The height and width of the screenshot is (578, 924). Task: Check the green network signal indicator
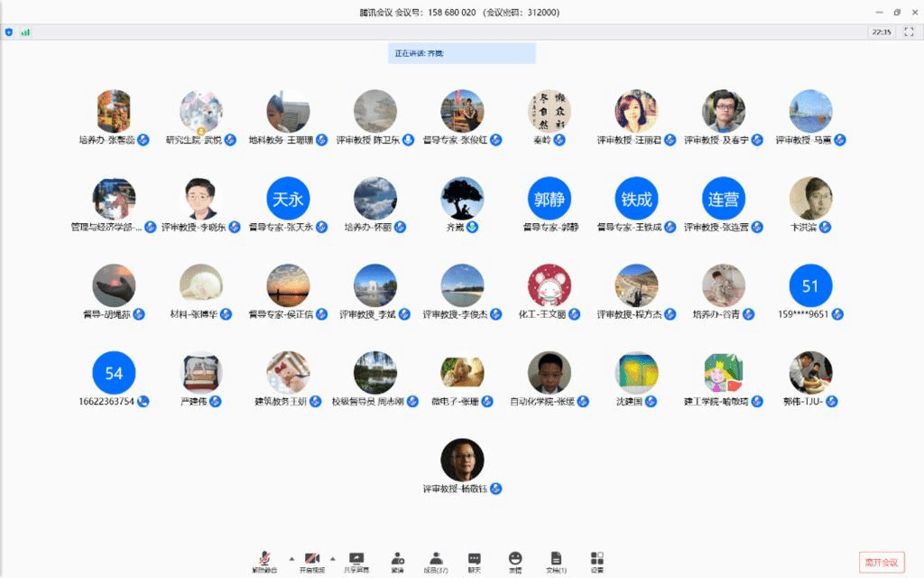click(25, 32)
